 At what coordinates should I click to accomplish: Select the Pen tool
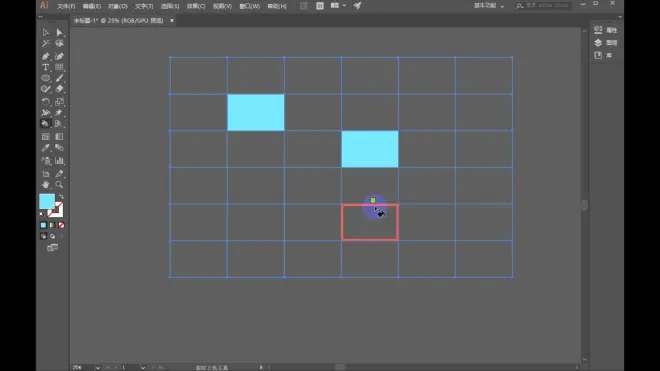(45, 56)
